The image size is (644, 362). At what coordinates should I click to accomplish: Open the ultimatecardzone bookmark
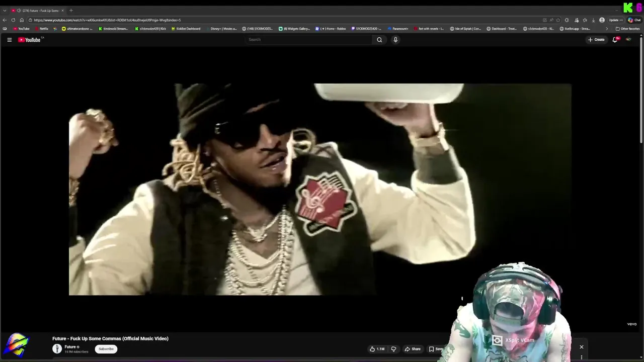(x=77, y=29)
